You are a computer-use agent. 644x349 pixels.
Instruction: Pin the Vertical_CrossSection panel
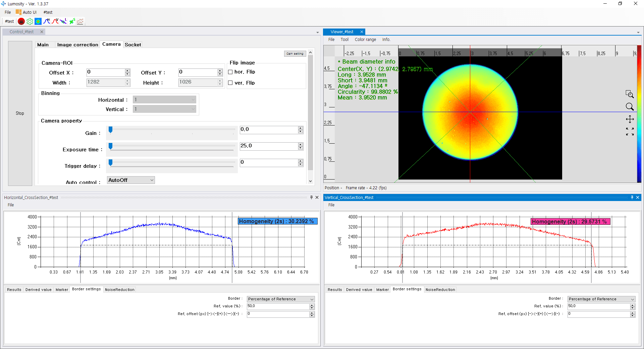[x=632, y=197]
